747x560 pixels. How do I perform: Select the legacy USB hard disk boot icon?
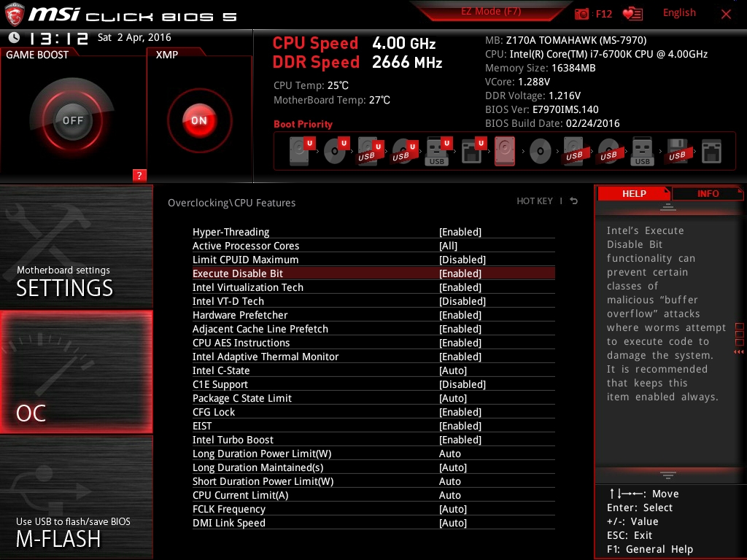pyautogui.click(x=574, y=152)
